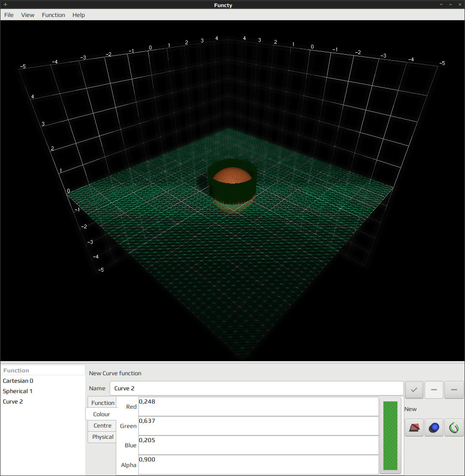Open the File menu

(9, 15)
